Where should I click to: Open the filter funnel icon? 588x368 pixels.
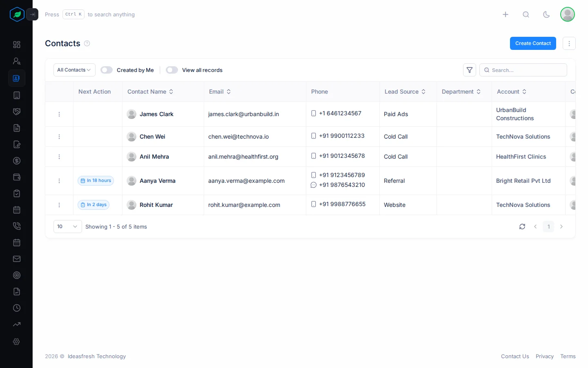click(x=470, y=70)
